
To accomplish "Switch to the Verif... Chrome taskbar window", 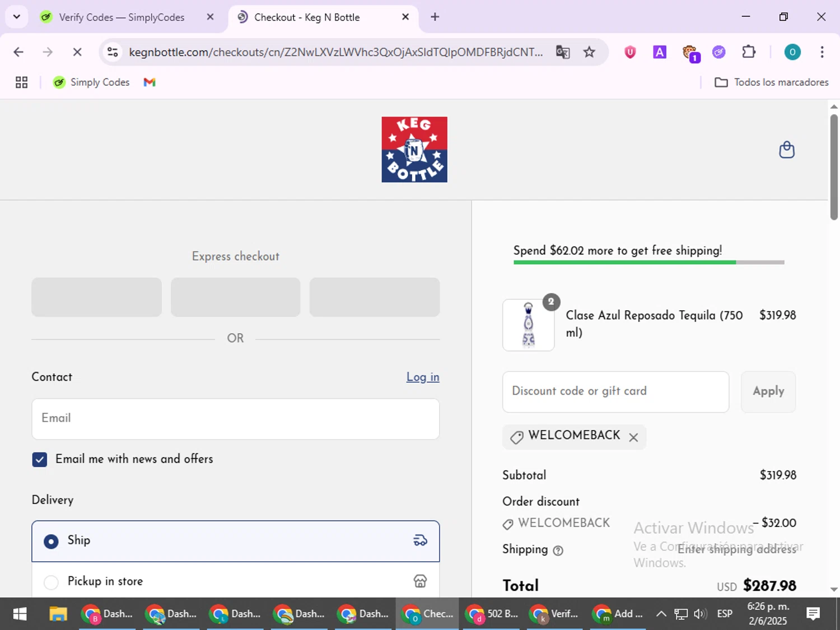I will coord(555,614).
